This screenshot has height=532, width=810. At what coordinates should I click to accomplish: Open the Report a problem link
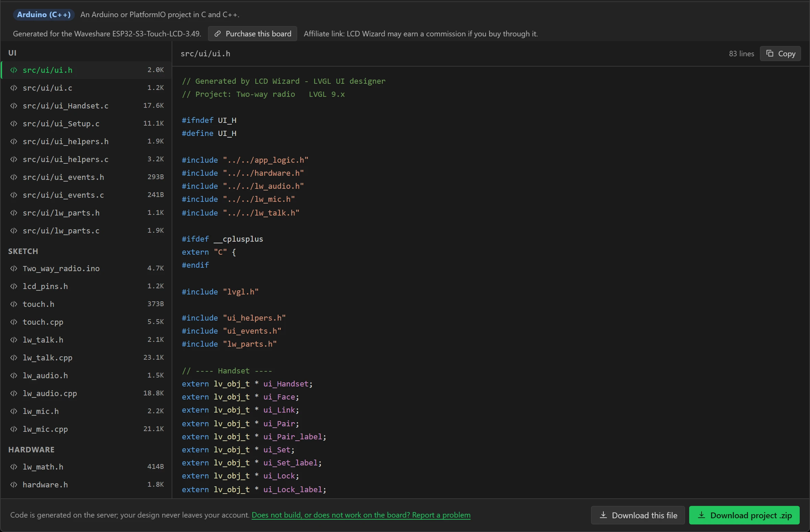point(361,515)
